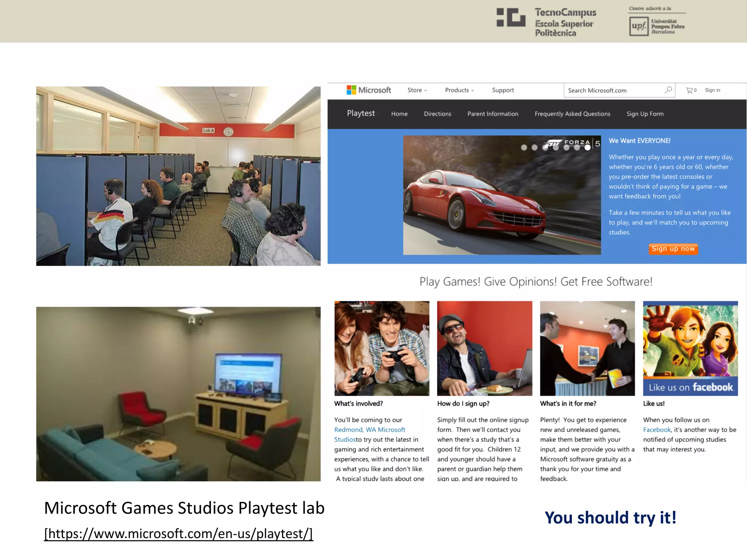The image size is (747, 560).
Task: Click the Sign in link
Action: click(712, 90)
